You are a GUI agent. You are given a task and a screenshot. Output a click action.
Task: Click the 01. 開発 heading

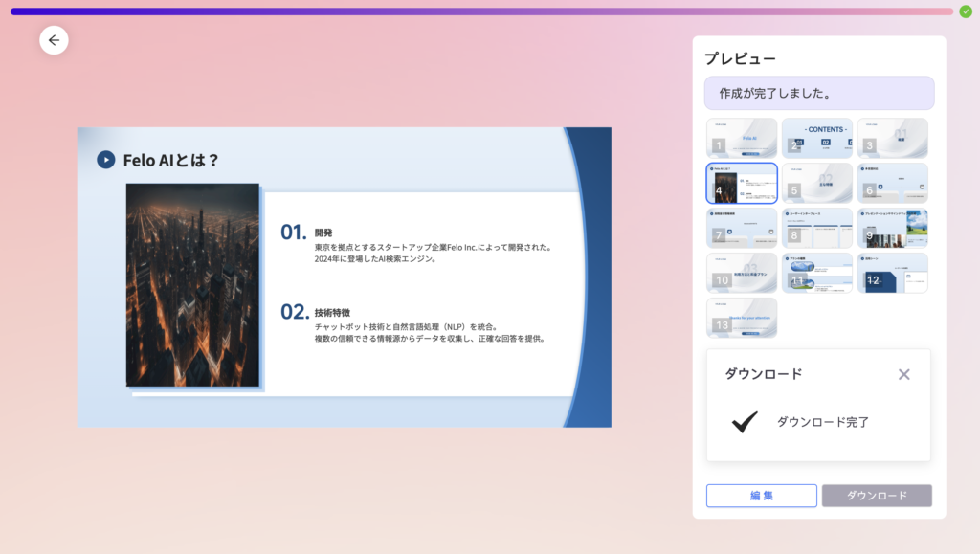306,232
